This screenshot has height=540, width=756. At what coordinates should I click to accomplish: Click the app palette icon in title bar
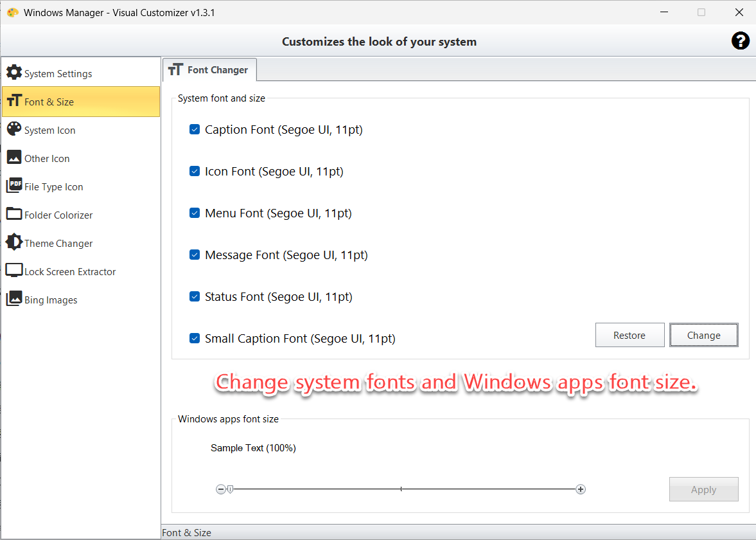[x=13, y=13]
